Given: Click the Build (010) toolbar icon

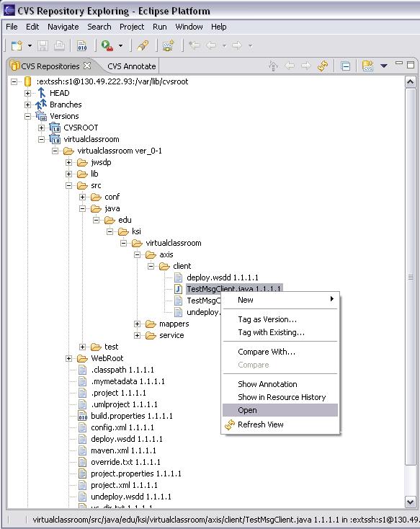Looking at the screenshot, I should 82,45.
